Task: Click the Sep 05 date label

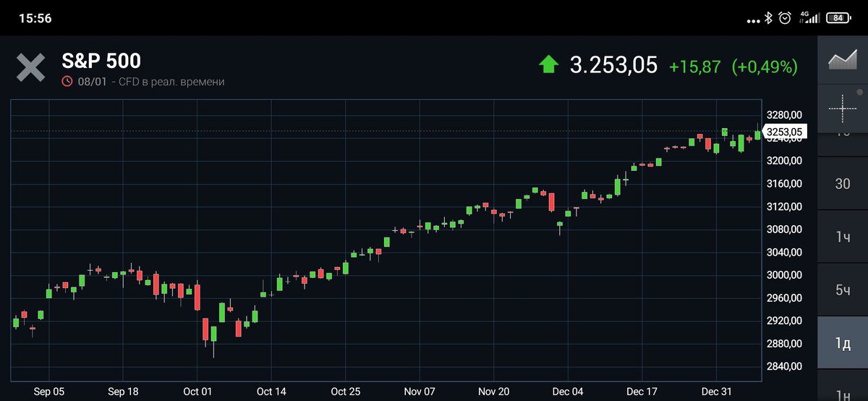Action: (49, 391)
